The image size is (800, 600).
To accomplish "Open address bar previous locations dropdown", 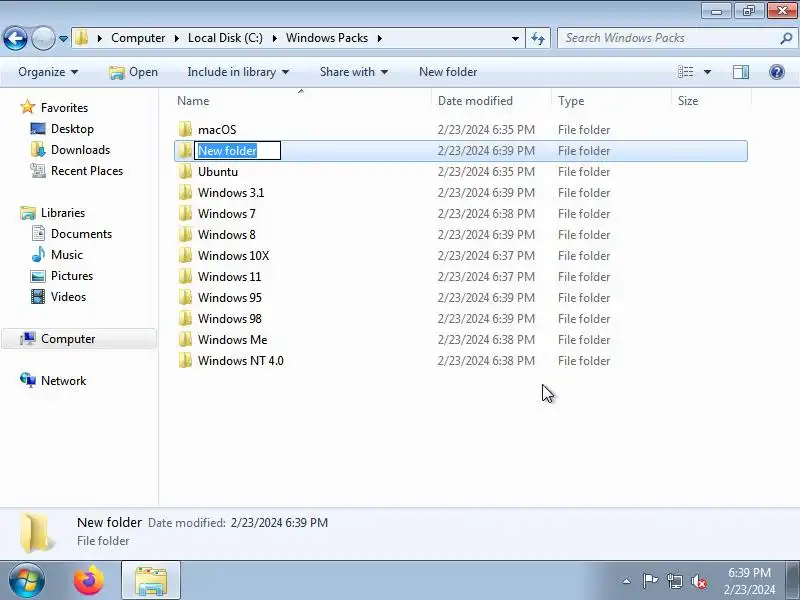I will click(x=515, y=39).
